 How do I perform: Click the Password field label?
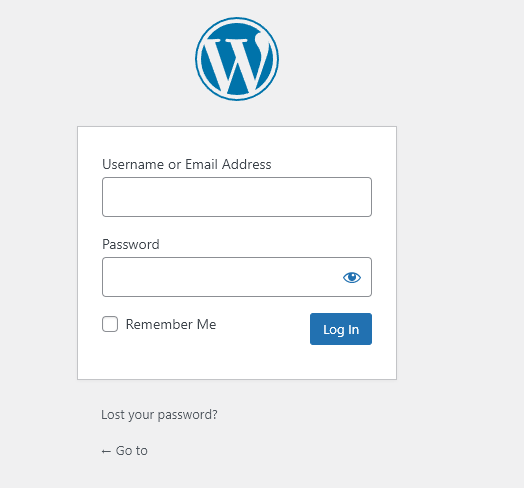tap(131, 244)
